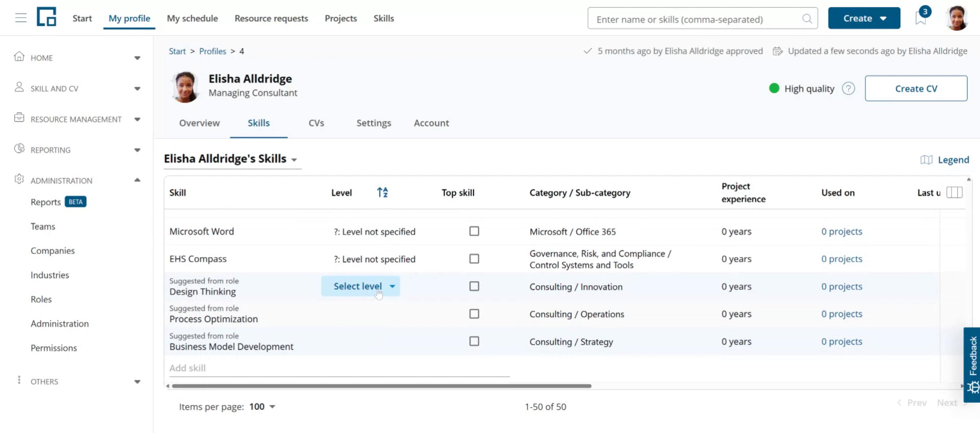Check Top skill for Microsoft Word

[474, 231]
